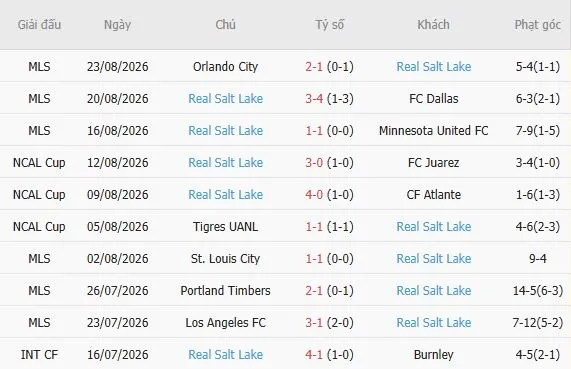Screen dimensions: 571x369
Task: Select the Orlando City team name
Action: [225, 67]
